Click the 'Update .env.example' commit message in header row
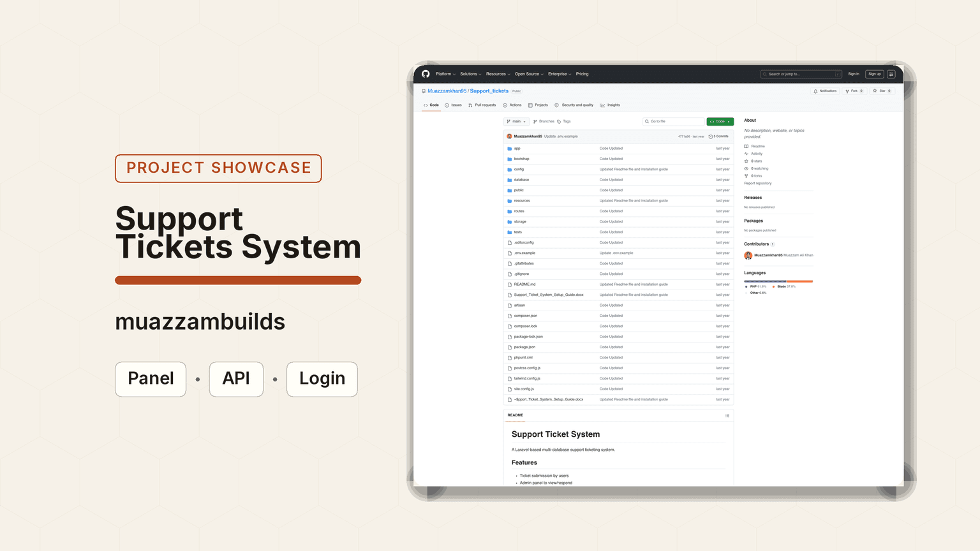The image size is (980, 551). pos(561,136)
